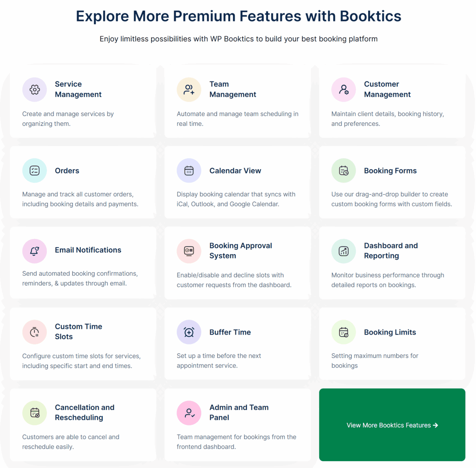Viewport: 476px width, 468px height.
Task: Click the Orders list icon
Action: tap(35, 170)
